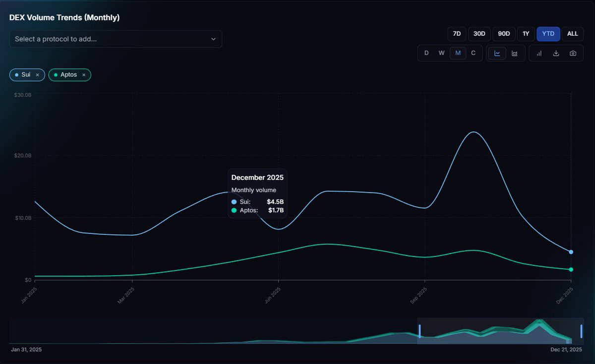Switch to line chart view icon
This screenshot has width=595, height=364.
pos(497,53)
